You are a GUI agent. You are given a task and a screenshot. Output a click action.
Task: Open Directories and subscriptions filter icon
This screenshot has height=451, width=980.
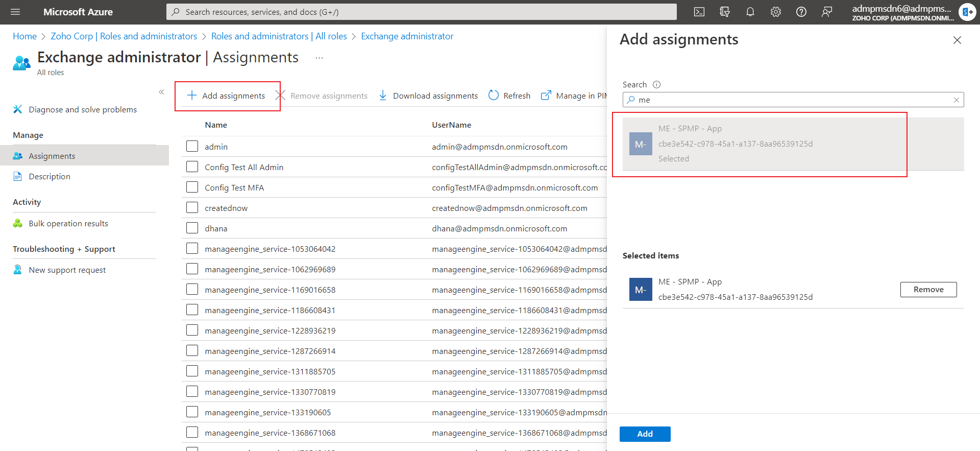[725, 12]
